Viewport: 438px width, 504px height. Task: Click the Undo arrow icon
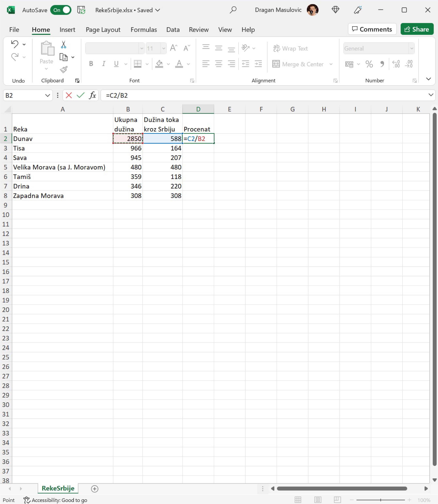tap(15, 44)
